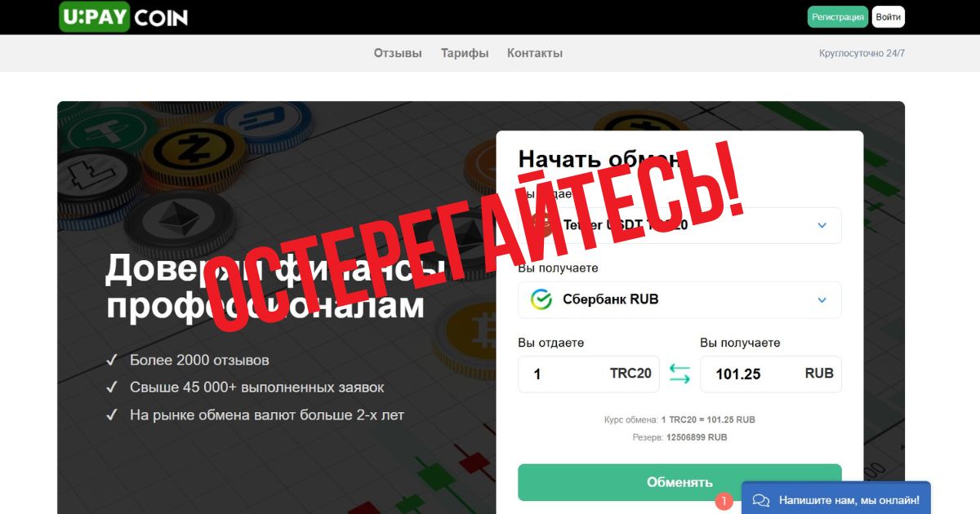
Task: Click the red notification badge
Action: point(724,501)
